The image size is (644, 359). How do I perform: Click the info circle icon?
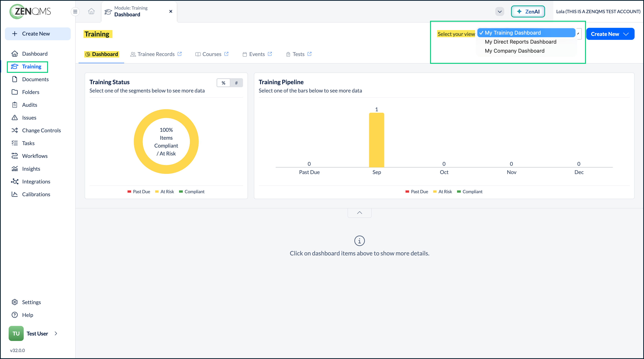click(359, 241)
